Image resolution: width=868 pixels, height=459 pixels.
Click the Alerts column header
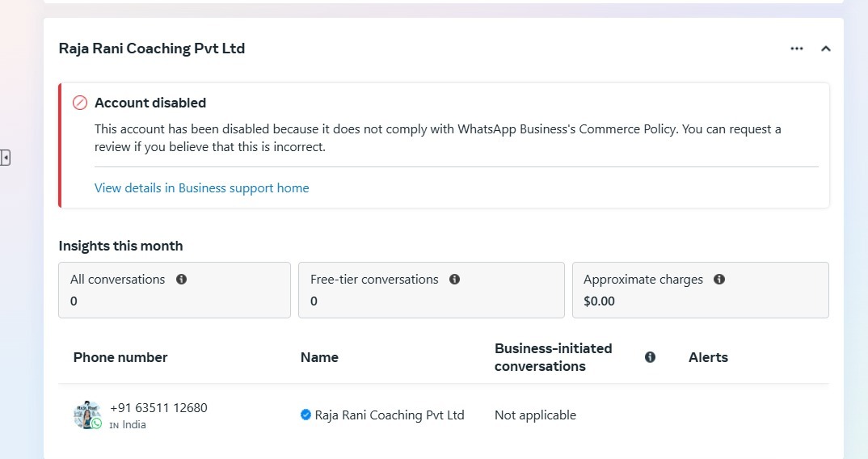click(x=708, y=357)
